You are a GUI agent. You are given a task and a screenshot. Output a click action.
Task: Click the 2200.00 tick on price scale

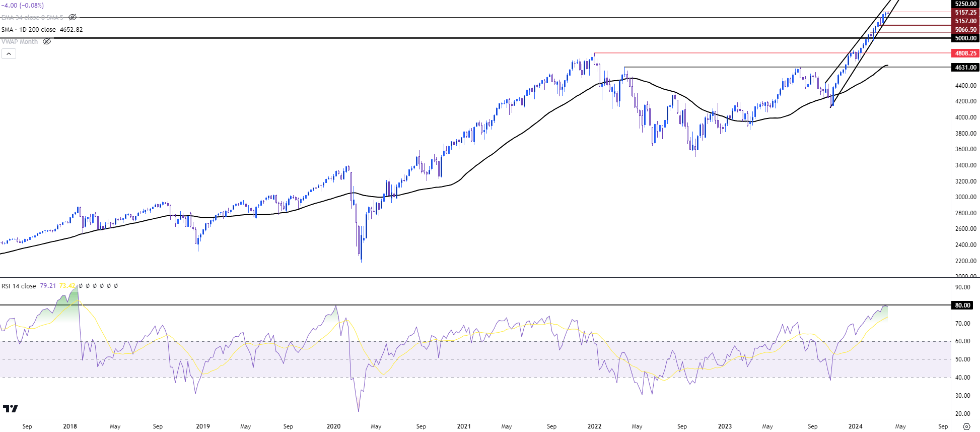coord(965,261)
